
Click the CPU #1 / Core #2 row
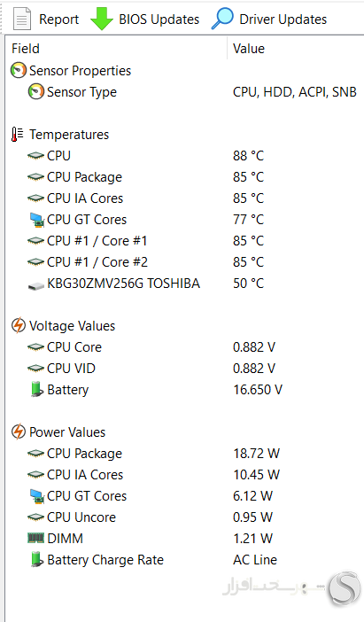[x=184, y=261]
